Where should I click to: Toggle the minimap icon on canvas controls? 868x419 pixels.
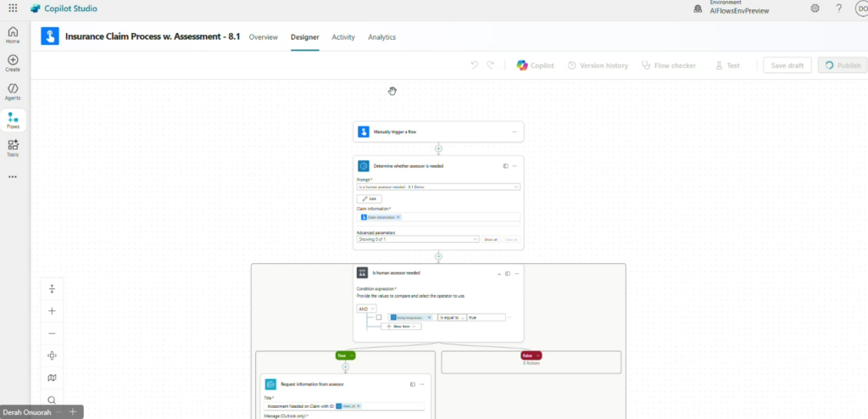[x=52, y=377]
